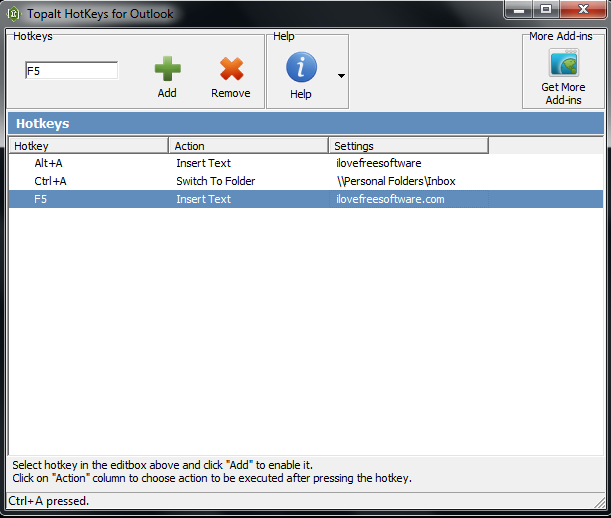611x518 pixels.
Task: Click the Settings column header
Action: pos(408,146)
